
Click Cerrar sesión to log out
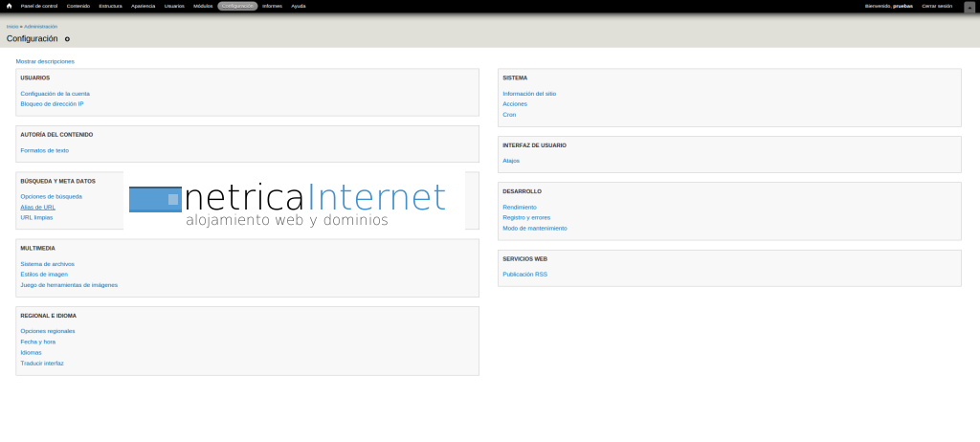[936, 6]
